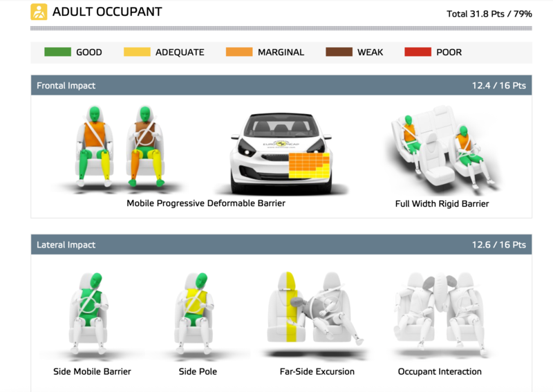Viewport: 553px width, 392px height.
Task: Click the "12.4 / 16 Pts" frontal score
Action: tap(499, 86)
